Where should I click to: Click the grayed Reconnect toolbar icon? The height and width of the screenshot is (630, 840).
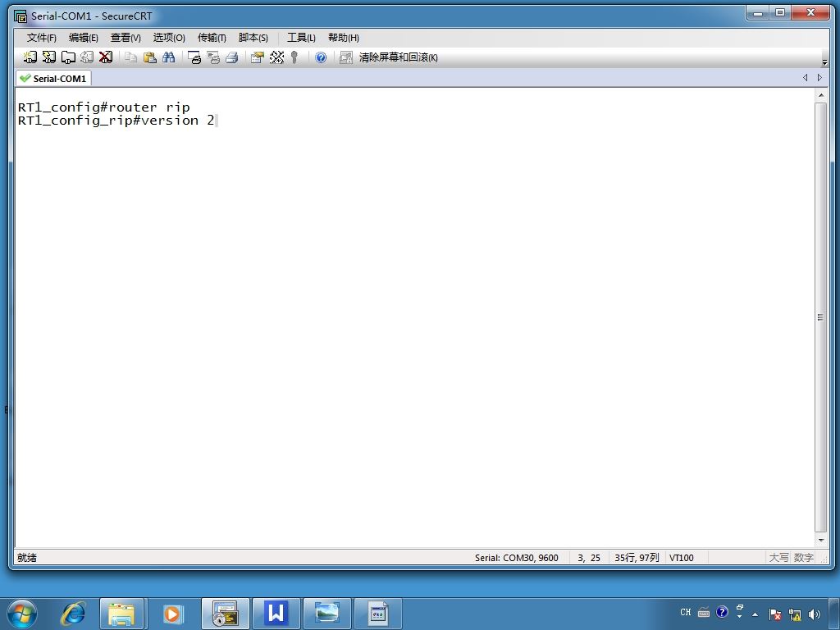tap(87, 57)
